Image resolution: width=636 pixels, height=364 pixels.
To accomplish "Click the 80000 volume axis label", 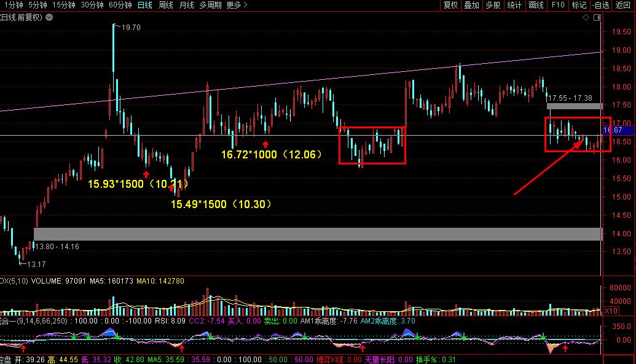I will [x=620, y=287].
